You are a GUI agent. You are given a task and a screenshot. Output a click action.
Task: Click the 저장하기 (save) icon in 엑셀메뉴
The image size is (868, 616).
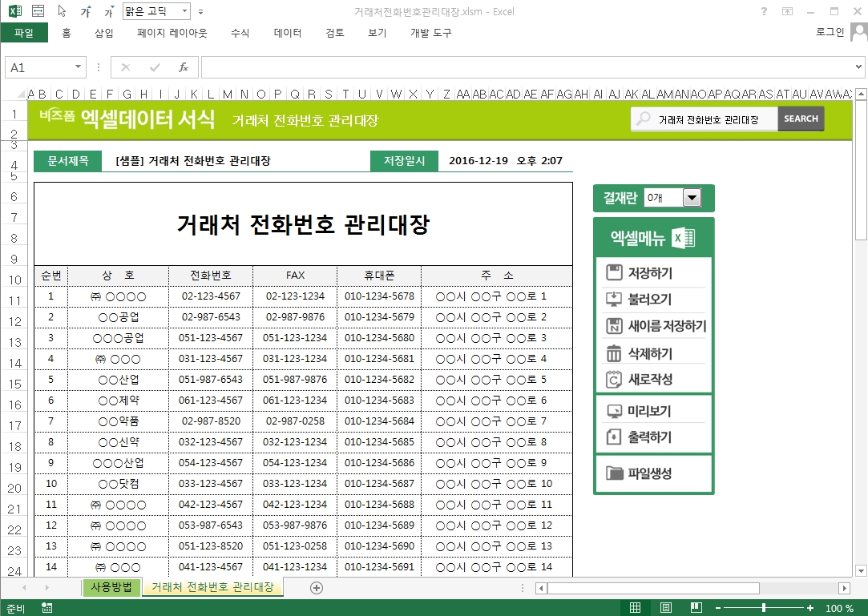pyautogui.click(x=615, y=273)
